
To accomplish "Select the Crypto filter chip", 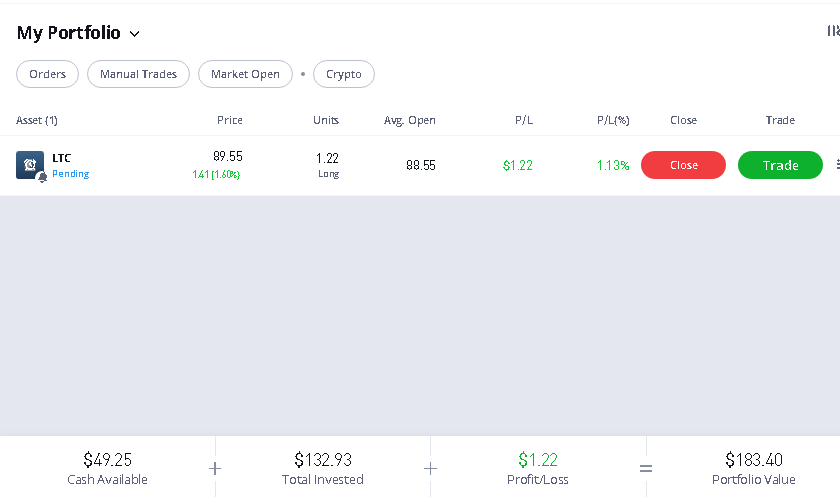I will (344, 74).
